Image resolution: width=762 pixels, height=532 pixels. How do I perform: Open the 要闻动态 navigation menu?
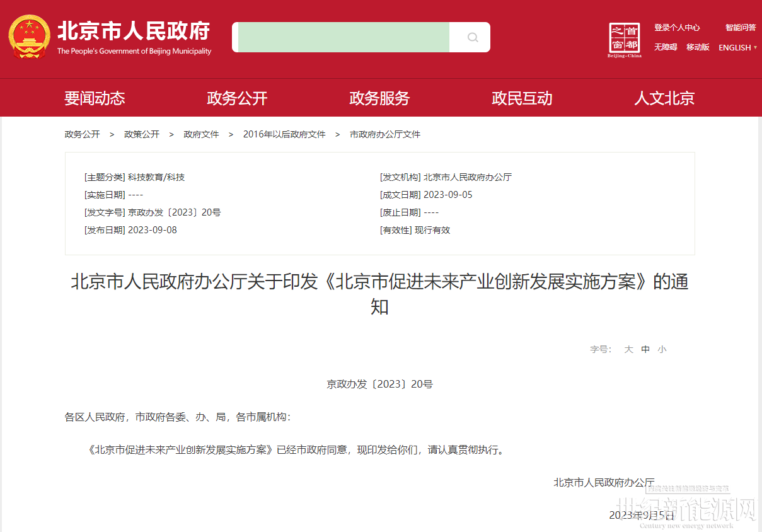tap(95, 98)
